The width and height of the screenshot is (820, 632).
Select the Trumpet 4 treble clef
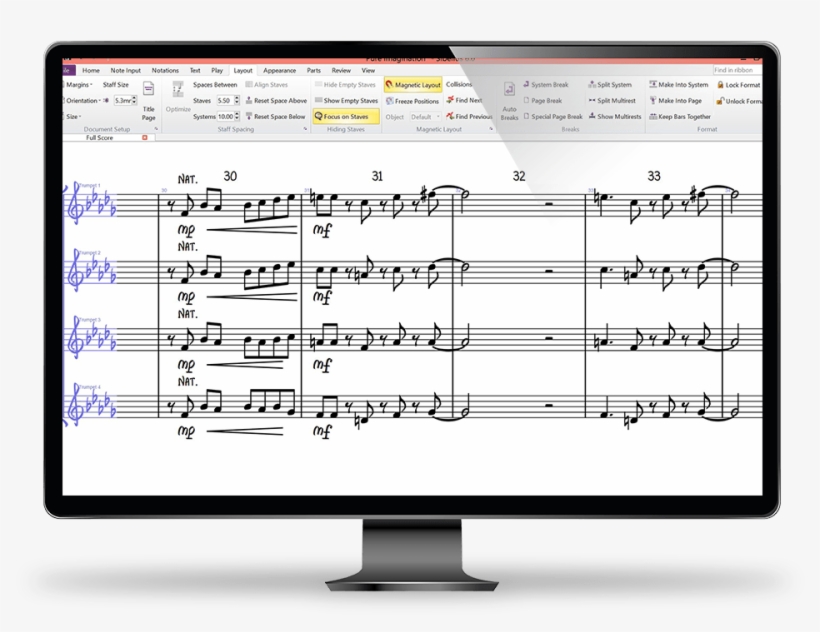(x=76, y=405)
